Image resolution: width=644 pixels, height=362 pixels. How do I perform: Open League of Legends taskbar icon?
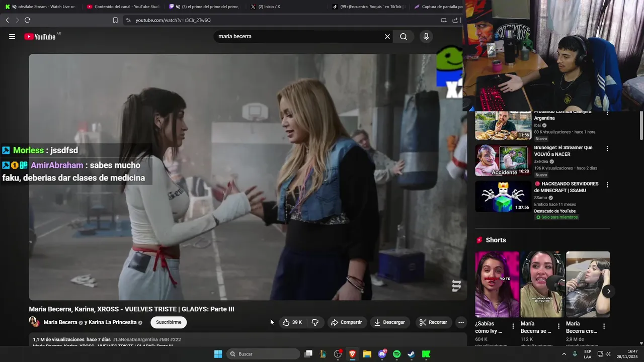click(x=323, y=354)
